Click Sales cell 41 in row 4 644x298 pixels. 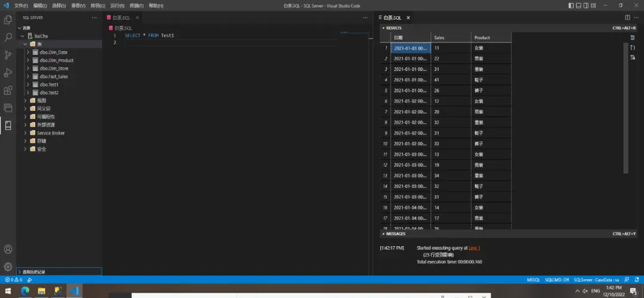(451, 80)
